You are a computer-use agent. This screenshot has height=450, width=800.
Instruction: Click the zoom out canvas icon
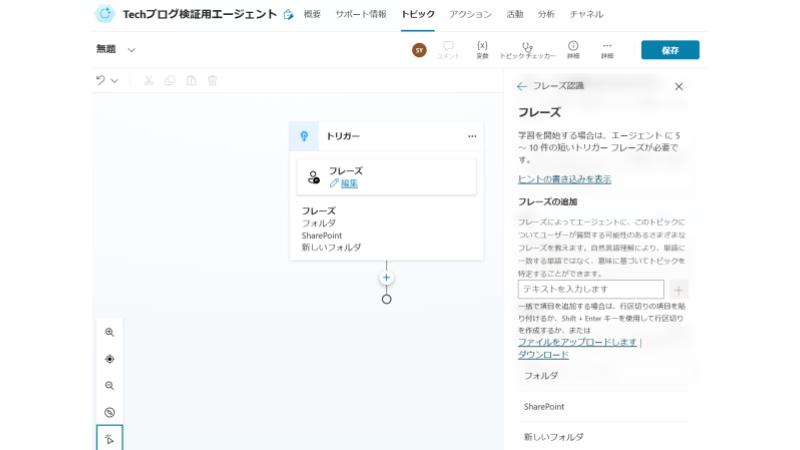pos(110,385)
